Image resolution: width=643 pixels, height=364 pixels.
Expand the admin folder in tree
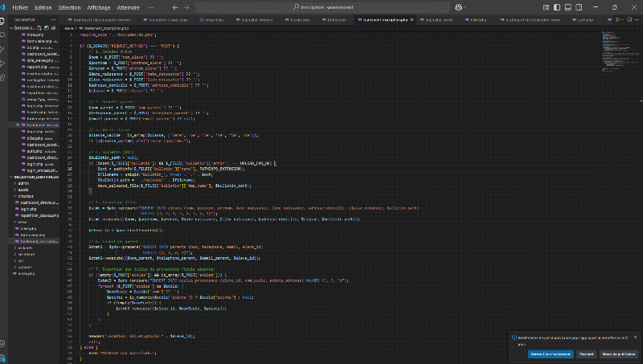point(23,183)
